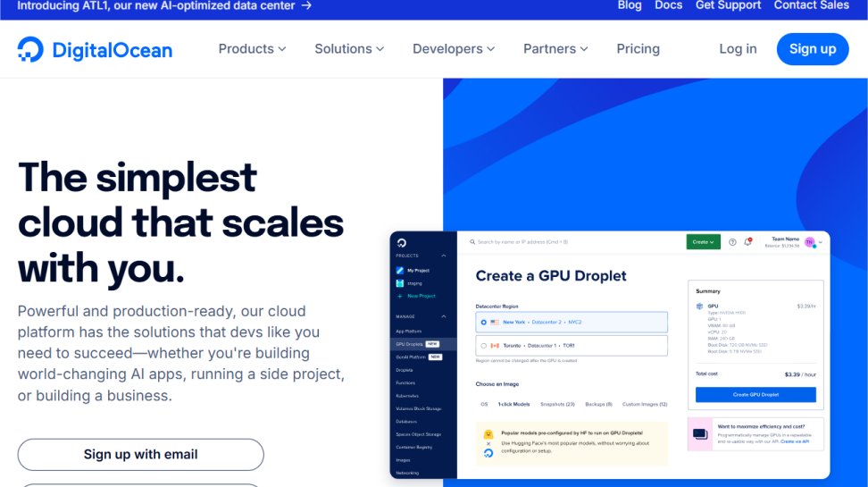868x487 pixels.
Task: Switch to the Backups tab
Action: click(599, 405)
